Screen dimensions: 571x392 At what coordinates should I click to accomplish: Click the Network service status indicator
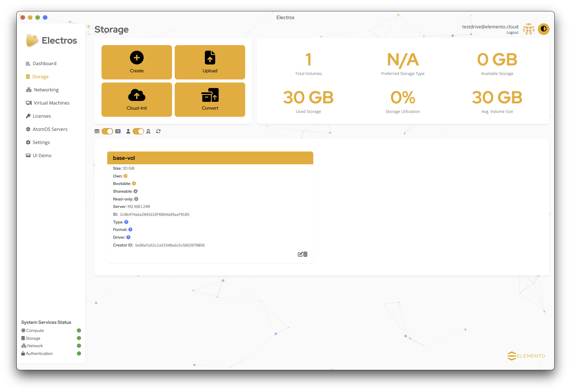coord(79,346)
